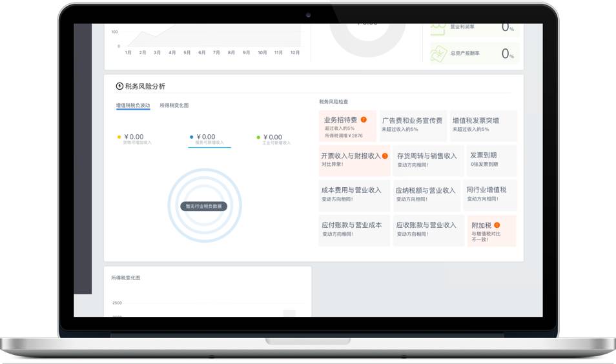Open the 存货周转与销售收入 card

pos(427,160)
